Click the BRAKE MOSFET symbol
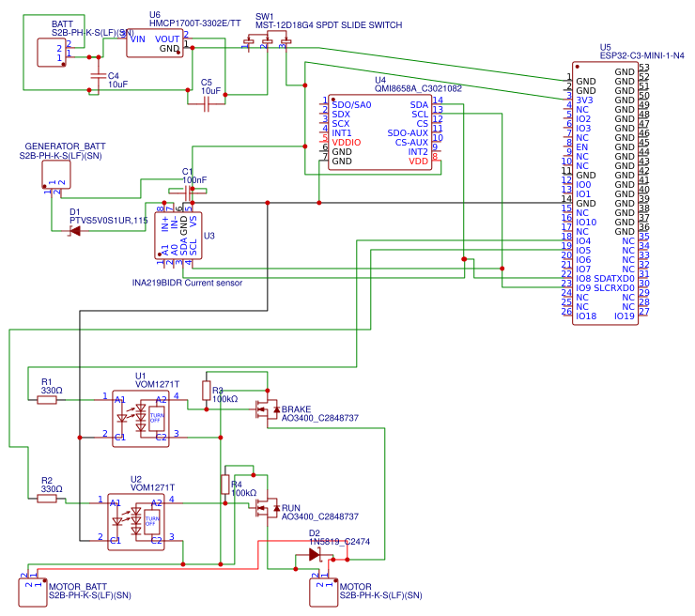Viewport: 695px width, 616px height. (268, 409)
